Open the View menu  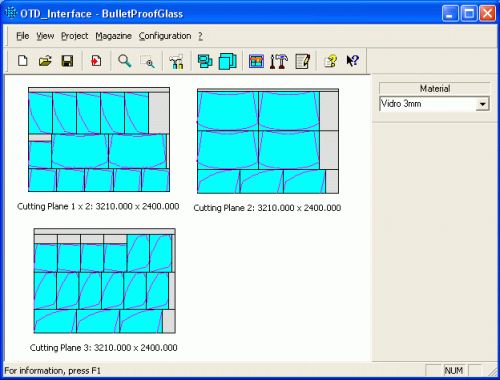point(45,36)
